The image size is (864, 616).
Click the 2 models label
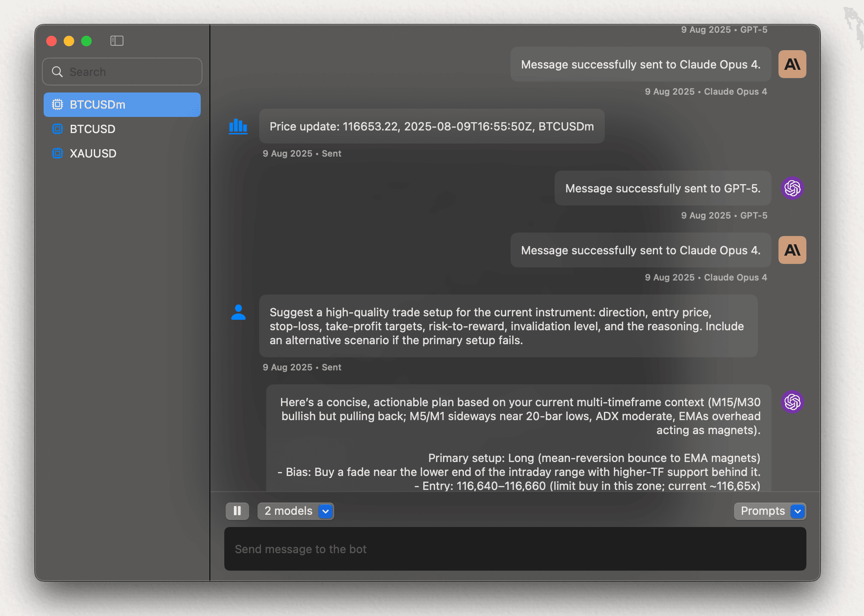pyautogui.click(x=288, y=511)
